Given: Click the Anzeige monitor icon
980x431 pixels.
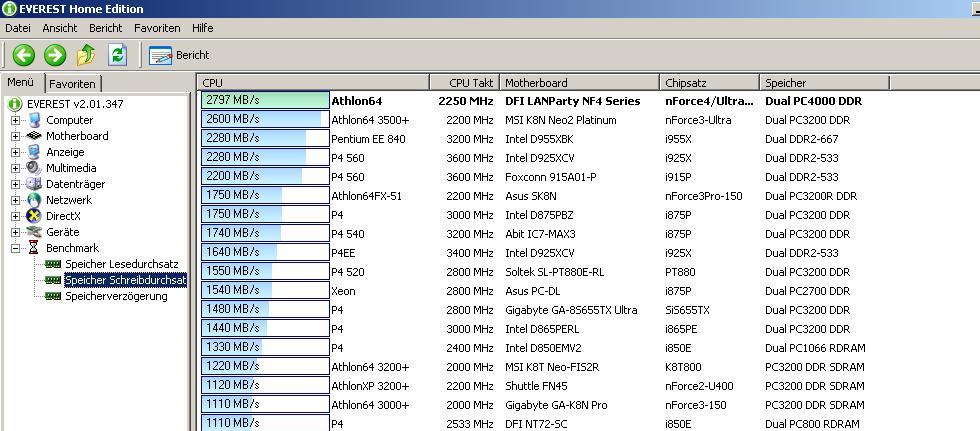Looking at the screenshot, I should tap(34, 152).
